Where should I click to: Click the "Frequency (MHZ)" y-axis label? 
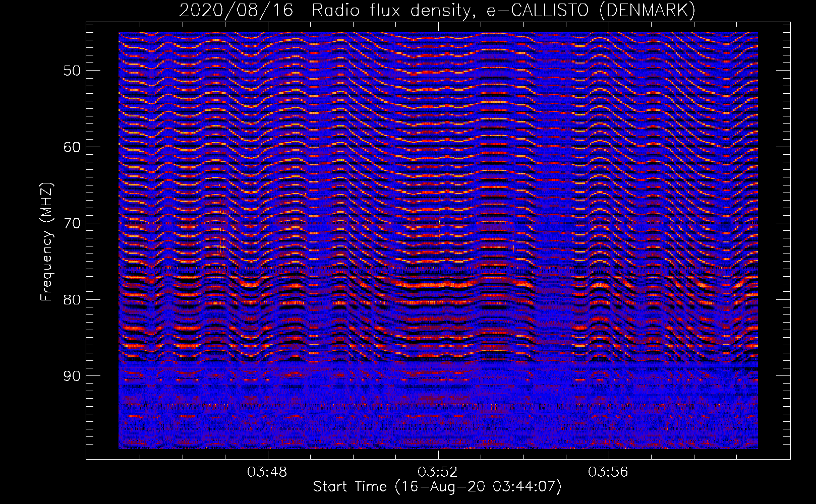pos(46,241)
